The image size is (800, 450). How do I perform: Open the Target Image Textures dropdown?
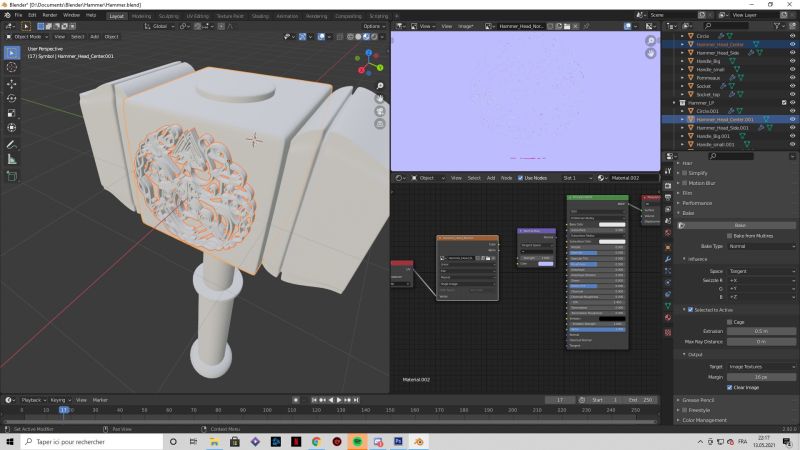click(x=761, y=367)
